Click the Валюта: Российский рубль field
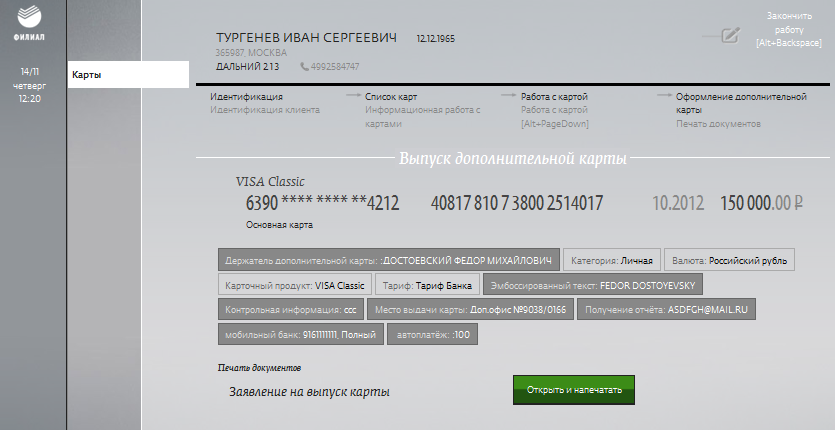Screen dimensions: 835x430 (x=730, y=261)
